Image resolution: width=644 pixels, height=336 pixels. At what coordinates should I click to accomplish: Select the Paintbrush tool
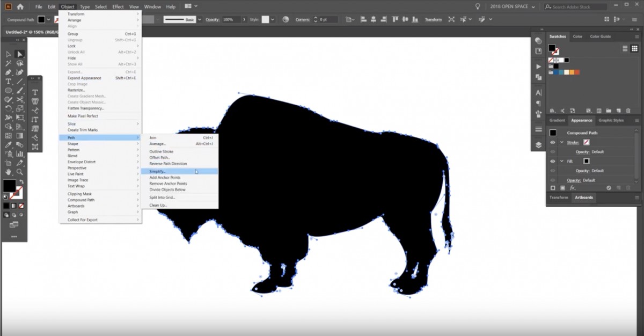coord(19,91)
